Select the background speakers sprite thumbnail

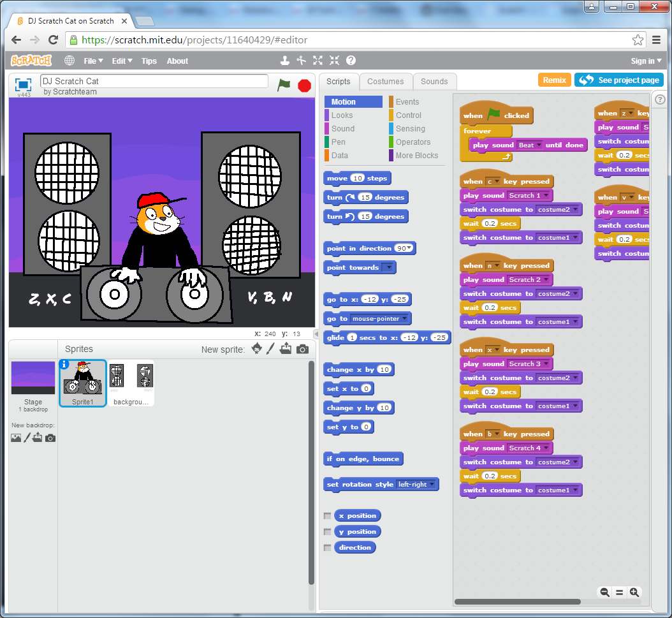tap(131, 383)
